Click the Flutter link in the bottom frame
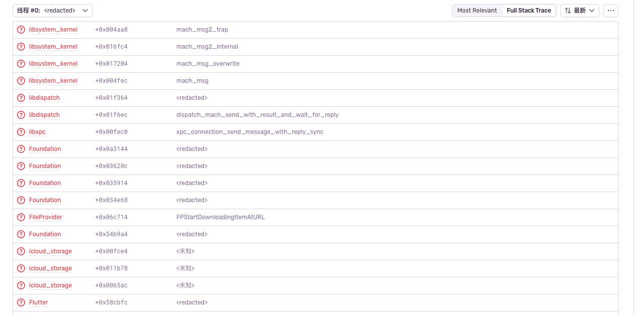The width and height of the screenshot is (644, 315). (x=39, y=302)
